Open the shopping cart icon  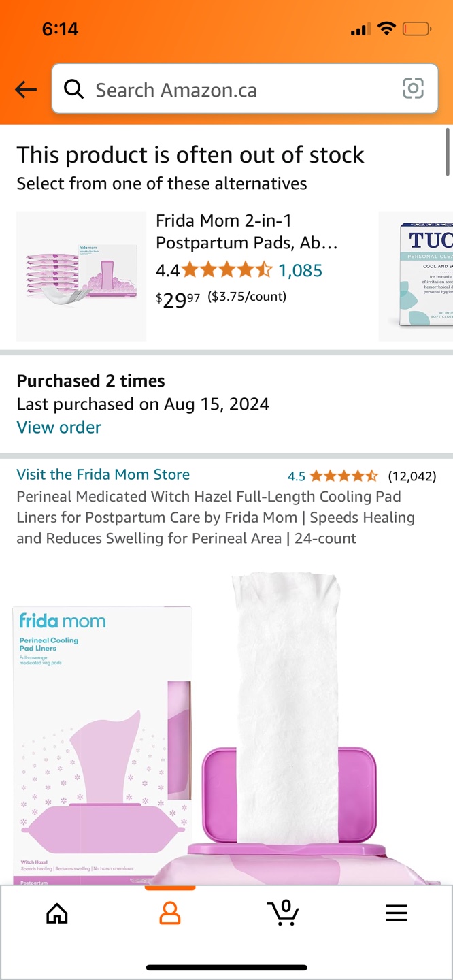click(284, 913)
